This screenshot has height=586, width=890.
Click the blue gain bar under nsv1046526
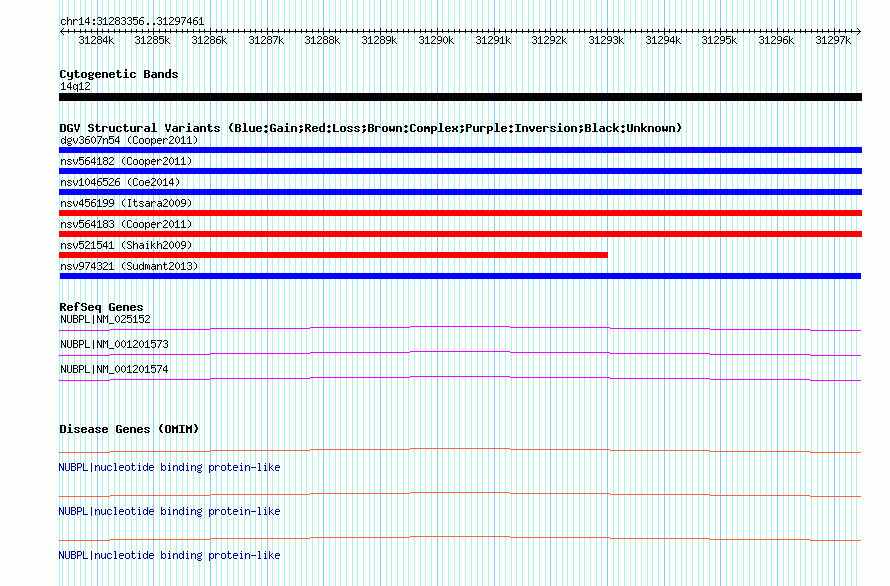(460, 192)
